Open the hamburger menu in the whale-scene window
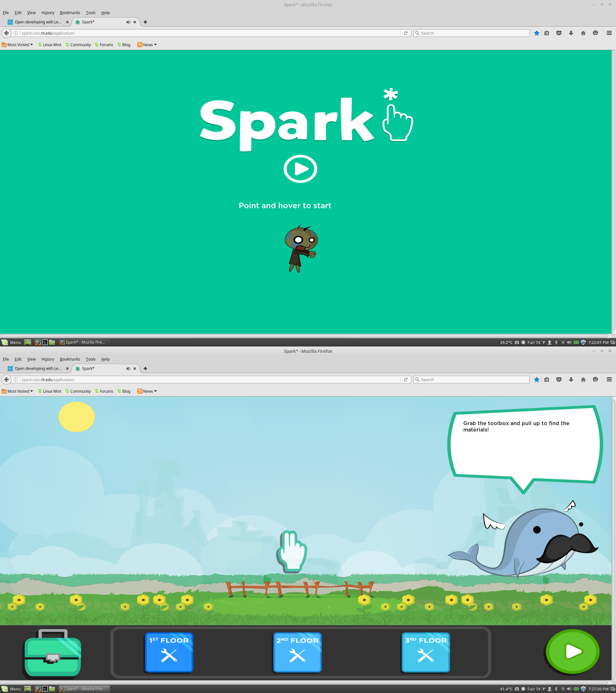Screen dimensions: 616x693 click(x=609, y=380)
